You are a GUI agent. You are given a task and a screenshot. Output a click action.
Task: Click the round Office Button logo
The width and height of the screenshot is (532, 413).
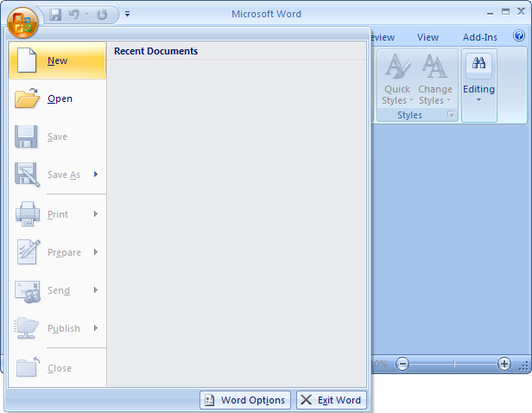coord(22,22)
